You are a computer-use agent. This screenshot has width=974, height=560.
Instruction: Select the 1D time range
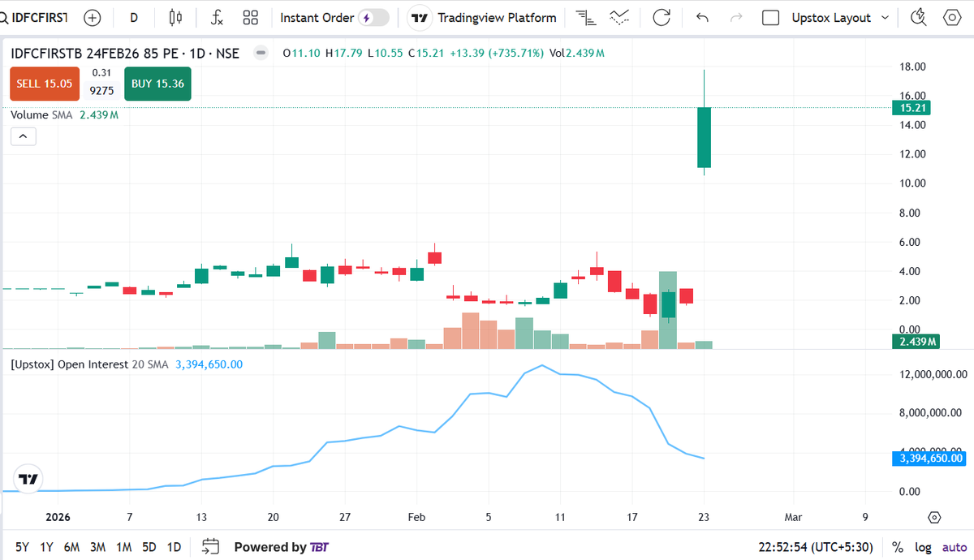coord(174,547)
